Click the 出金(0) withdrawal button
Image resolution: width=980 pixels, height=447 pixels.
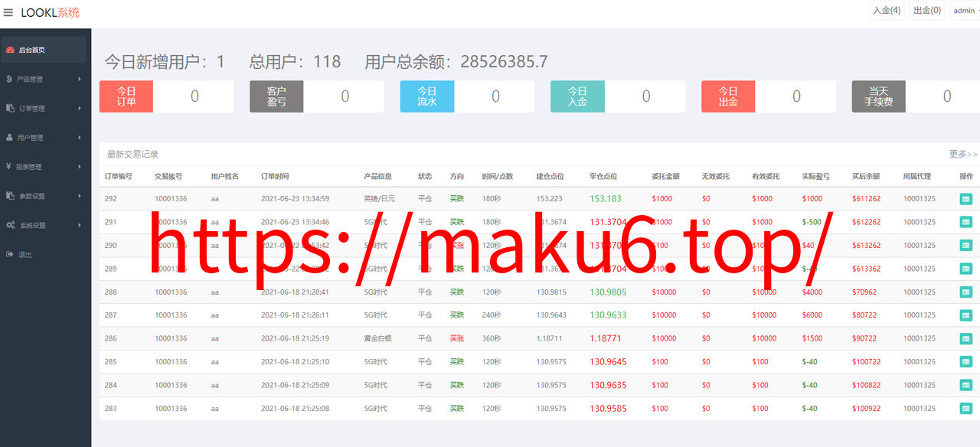[x=927, y=11]
